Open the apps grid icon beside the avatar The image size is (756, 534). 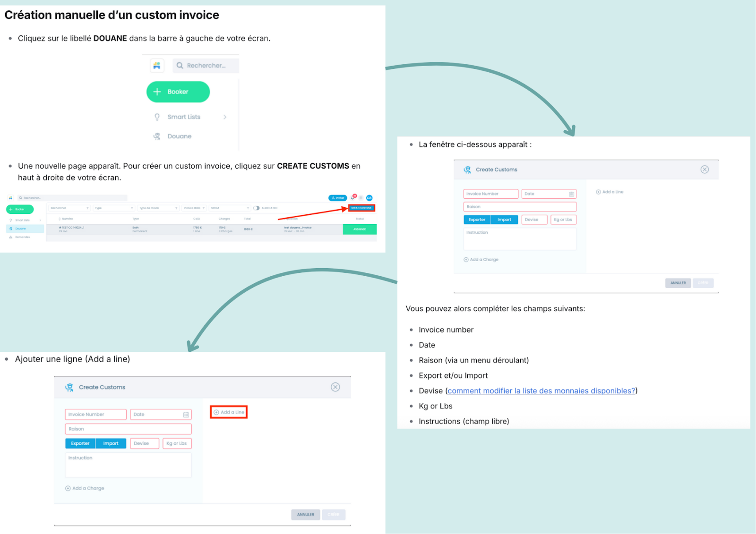[x=361, y=198]
